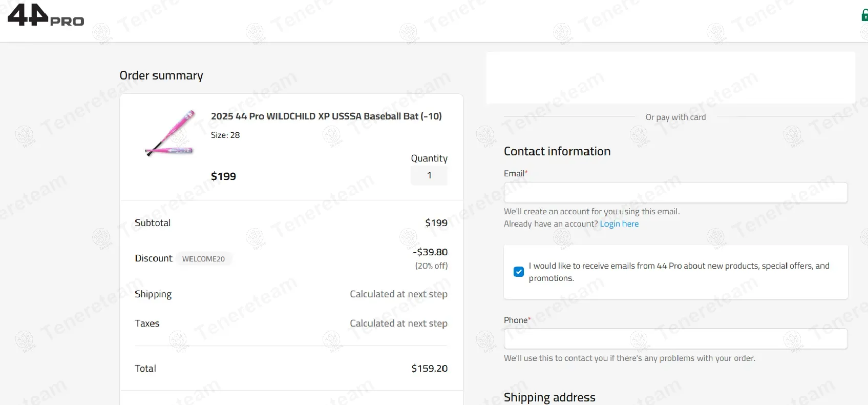
Task: Click Shipping's "Calculated at next step" text
Action: [x=398, y=294]
